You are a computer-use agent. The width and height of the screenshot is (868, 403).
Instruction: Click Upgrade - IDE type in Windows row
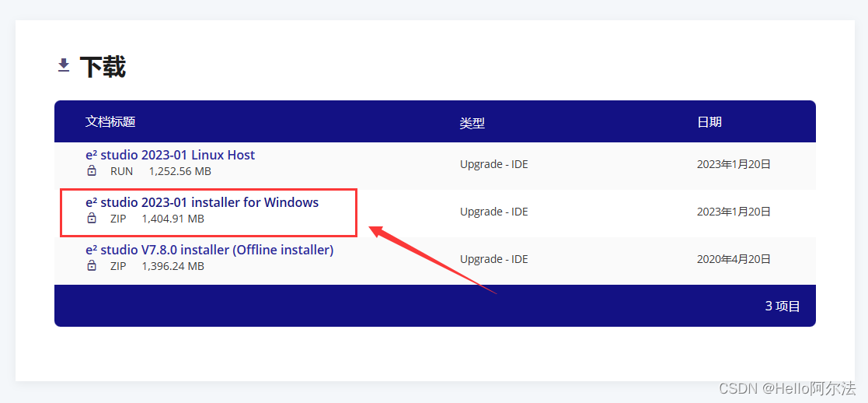(x=493, y=212)
